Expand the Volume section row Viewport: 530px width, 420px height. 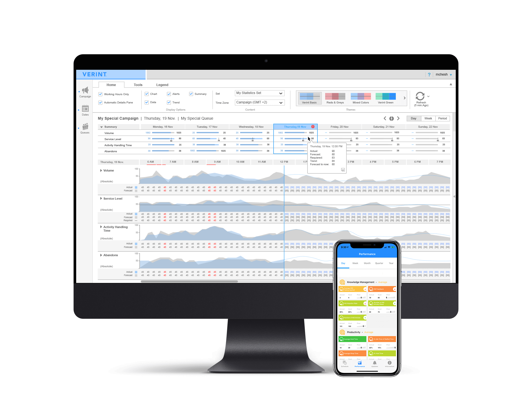point(101,171)
